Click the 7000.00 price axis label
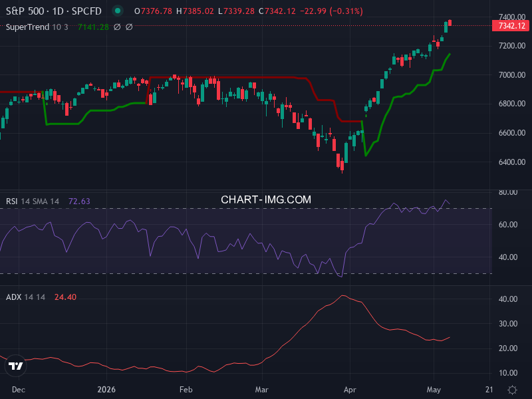The height and width of the screenshot is (399, 532). pos(512,75)
